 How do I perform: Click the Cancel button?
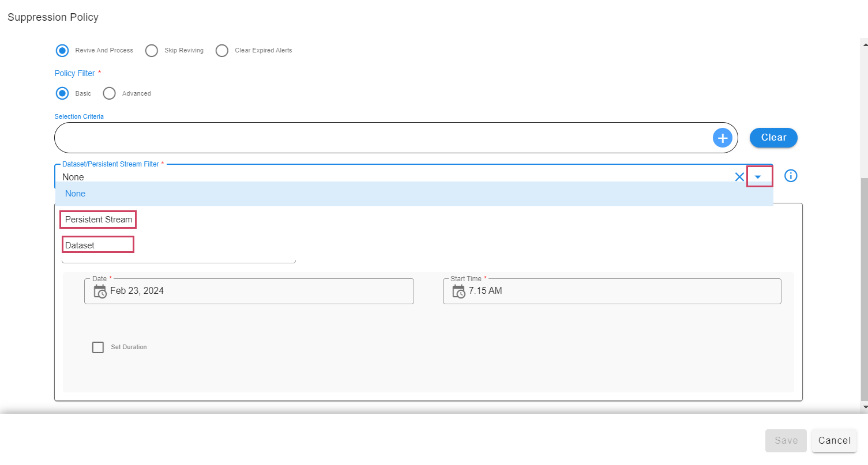click(834, 441)
